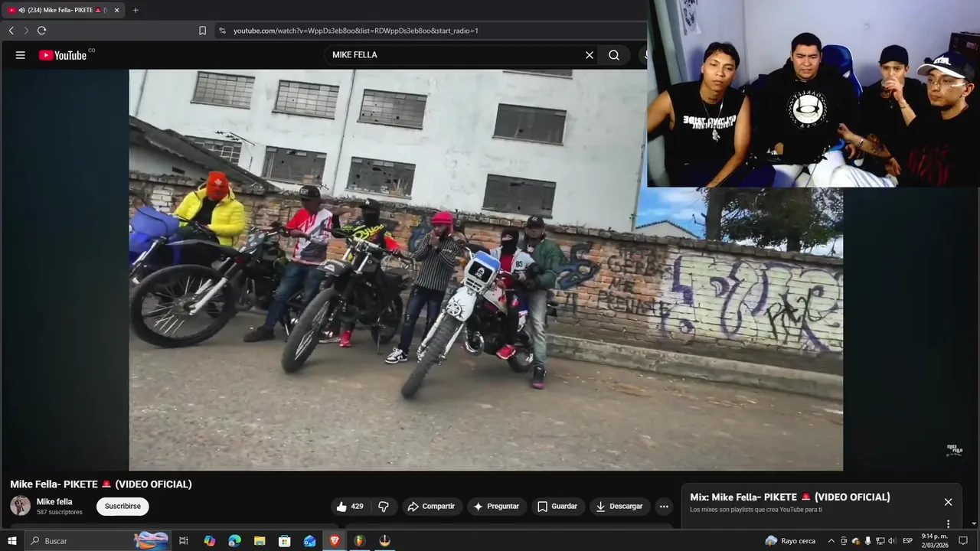Open Task View on the taskbar
Screen dimensions: 980x551
pos(184,541)
